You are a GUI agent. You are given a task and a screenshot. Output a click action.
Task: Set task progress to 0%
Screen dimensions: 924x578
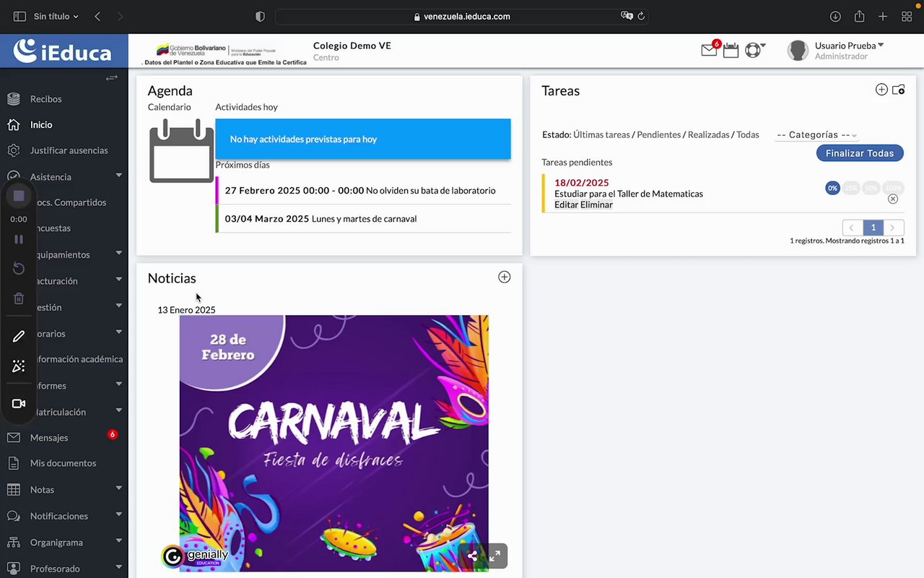(x=832, y=188)
